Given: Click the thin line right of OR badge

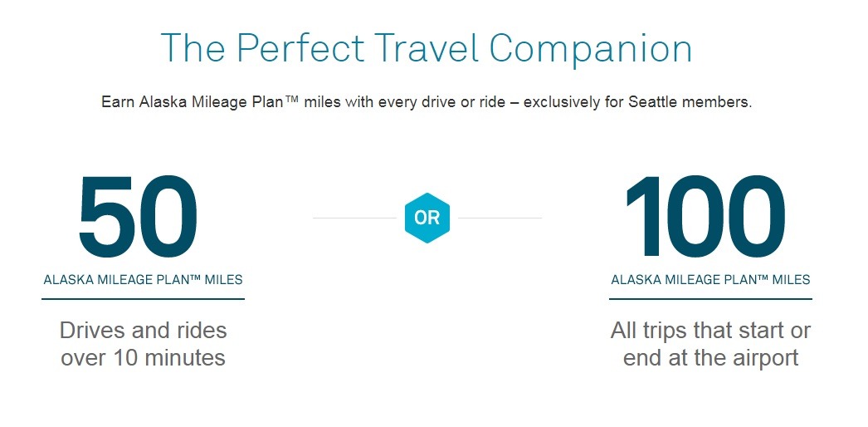Looking at the screenshot, I should [500, 218].
